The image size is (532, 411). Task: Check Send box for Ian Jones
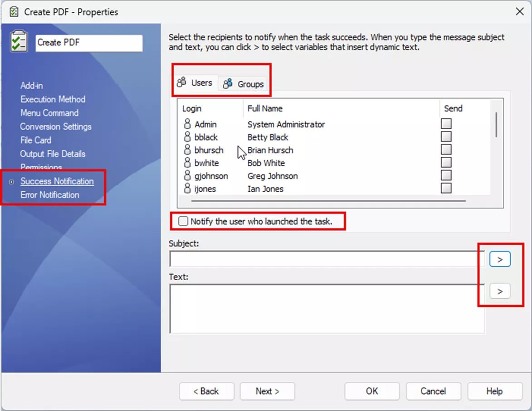coord(446,188)
